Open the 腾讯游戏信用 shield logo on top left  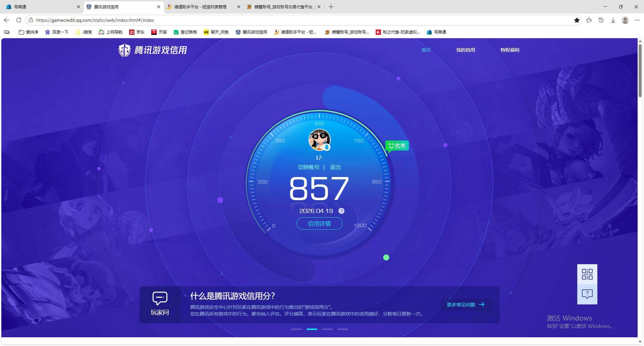point(124,50)
